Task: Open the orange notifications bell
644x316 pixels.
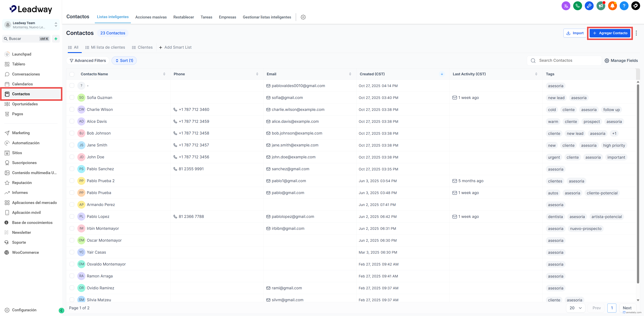Action: click(x=612, y=6)
